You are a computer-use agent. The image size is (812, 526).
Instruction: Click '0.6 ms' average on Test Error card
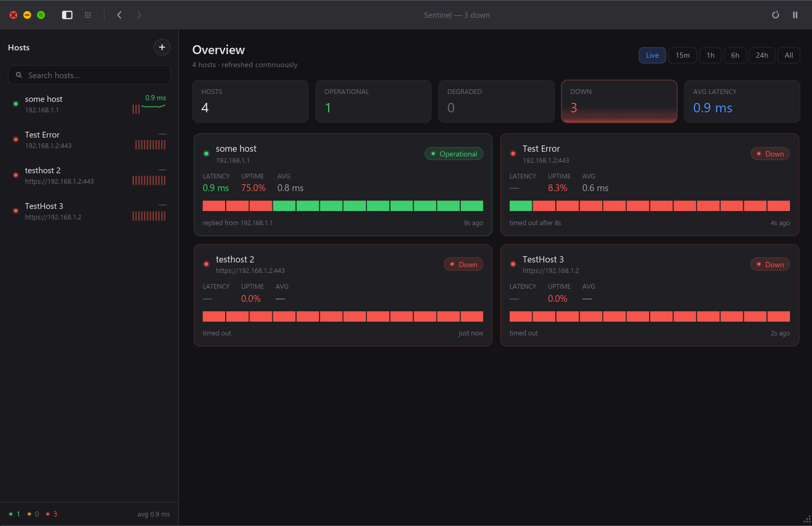[x=595, y=188]
